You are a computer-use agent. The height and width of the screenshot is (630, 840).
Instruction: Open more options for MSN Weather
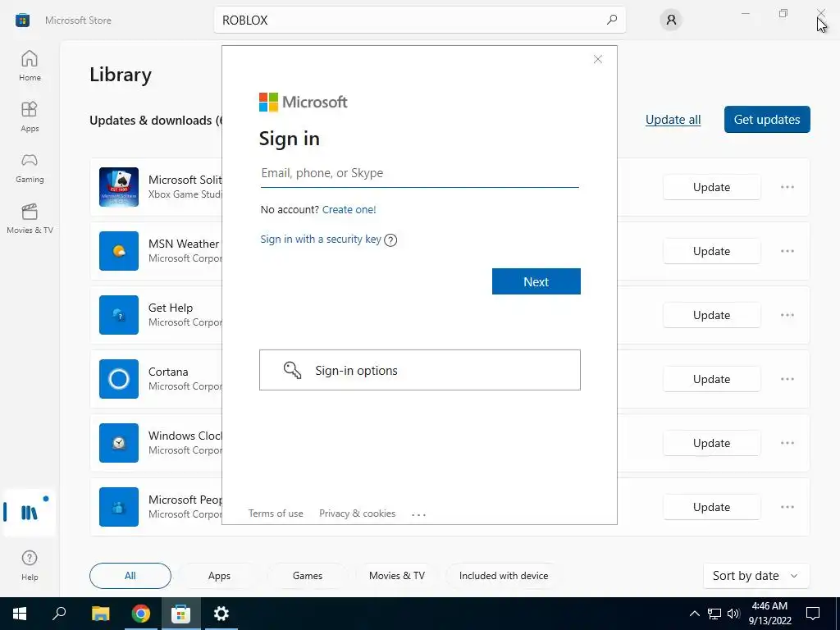tap(787, 251)
